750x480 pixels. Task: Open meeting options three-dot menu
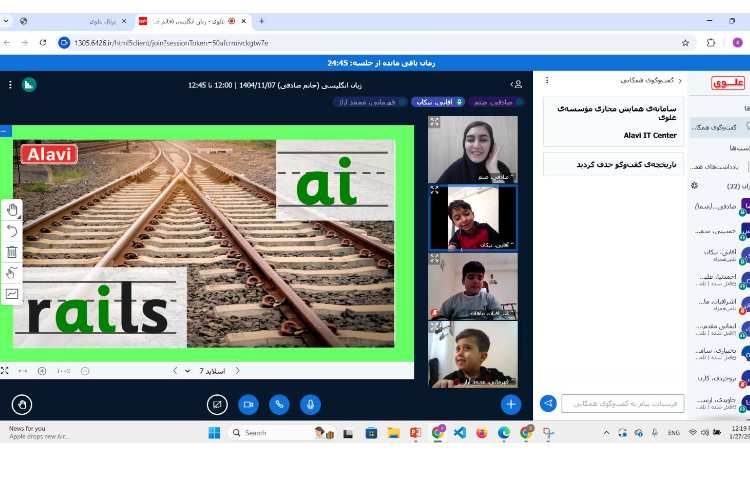[10, 85]
